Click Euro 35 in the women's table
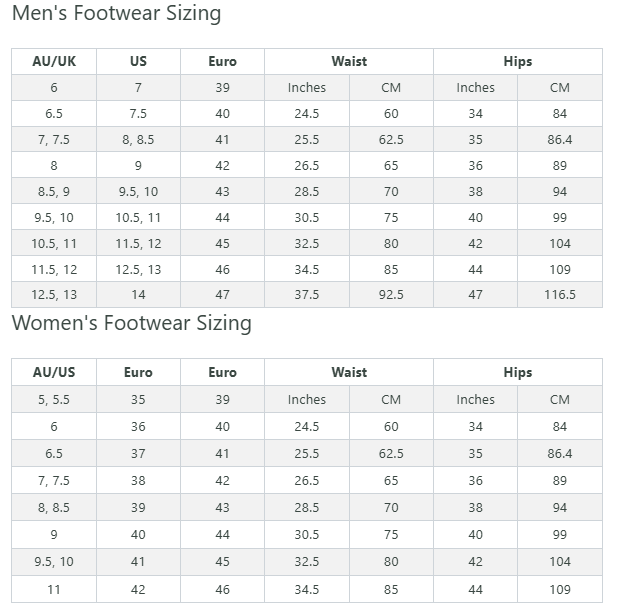 click(x=138, y=399)
